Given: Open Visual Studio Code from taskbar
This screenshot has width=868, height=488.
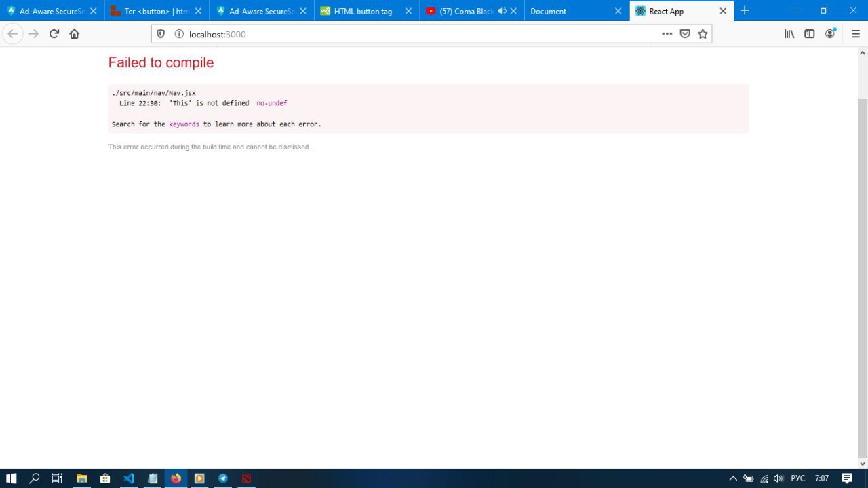Looking at the screenshot, I should pos(129,478).
